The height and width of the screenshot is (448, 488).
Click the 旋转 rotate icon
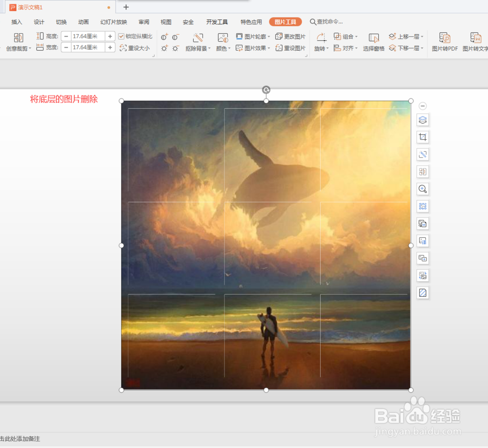tap(321, 38)
